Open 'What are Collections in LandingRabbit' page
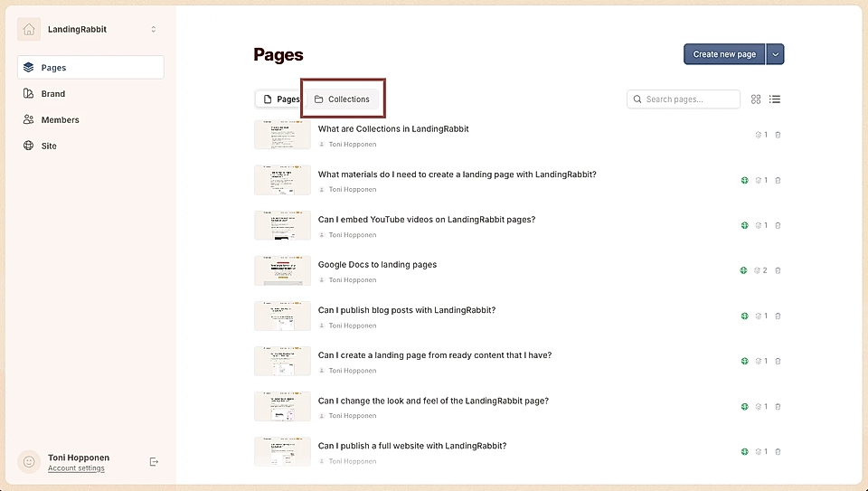Viewport: 868px width, 491px height. pyautogui.click(x=393, y=129)
